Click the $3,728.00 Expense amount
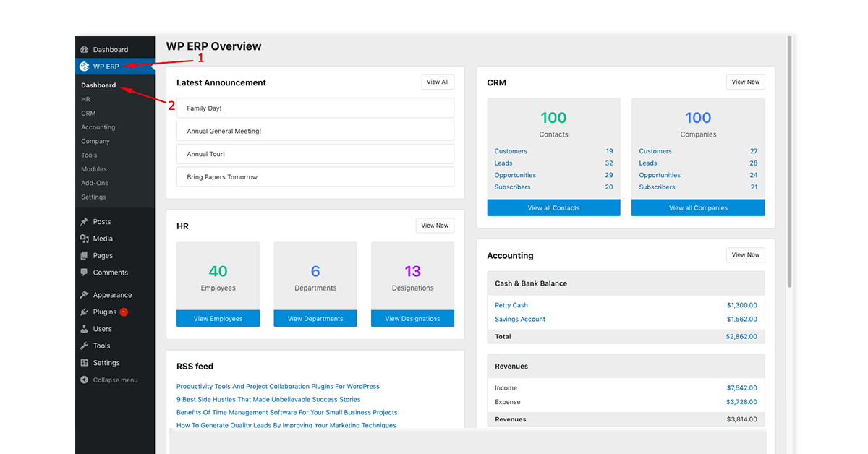Image resolution: width=868 pixels, height=454 pixels. (742, 402)
